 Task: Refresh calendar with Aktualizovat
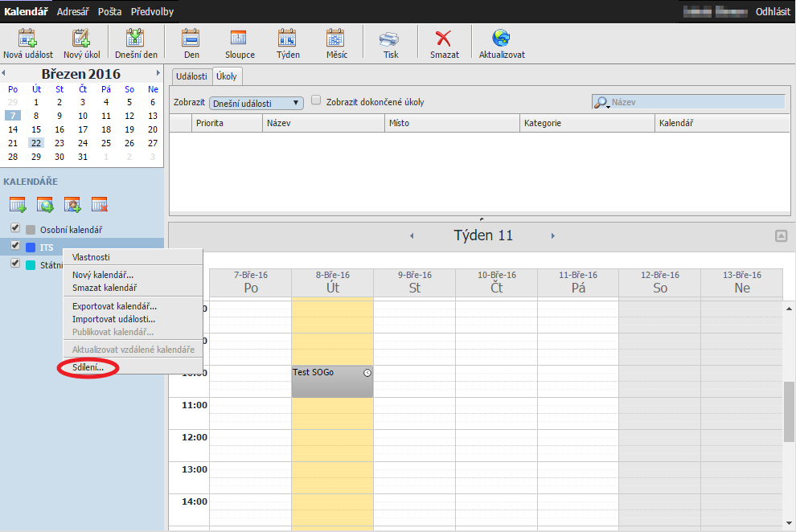click(x=502, y=44)
